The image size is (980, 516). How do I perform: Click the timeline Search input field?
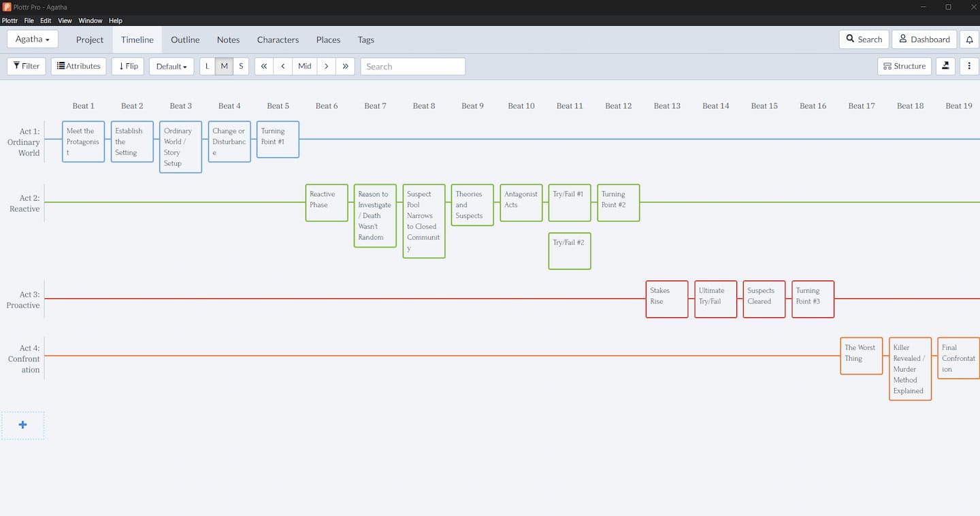pos(412,66)
